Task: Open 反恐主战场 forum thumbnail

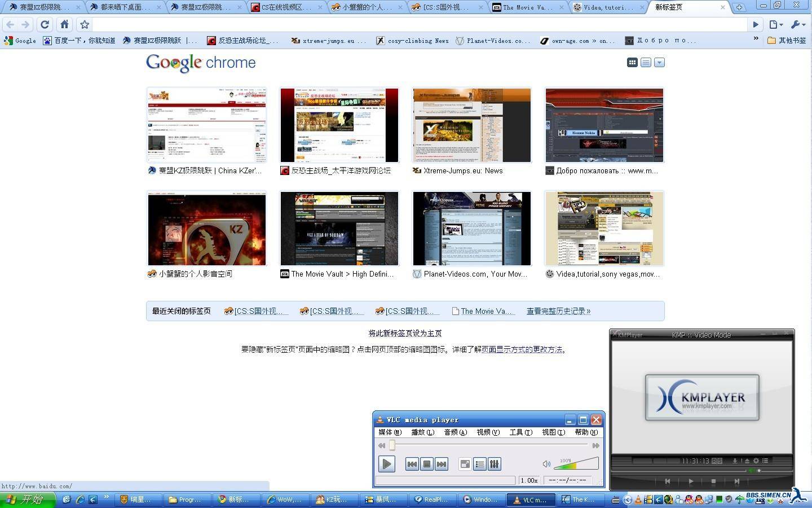Action: tap(339, 125)
